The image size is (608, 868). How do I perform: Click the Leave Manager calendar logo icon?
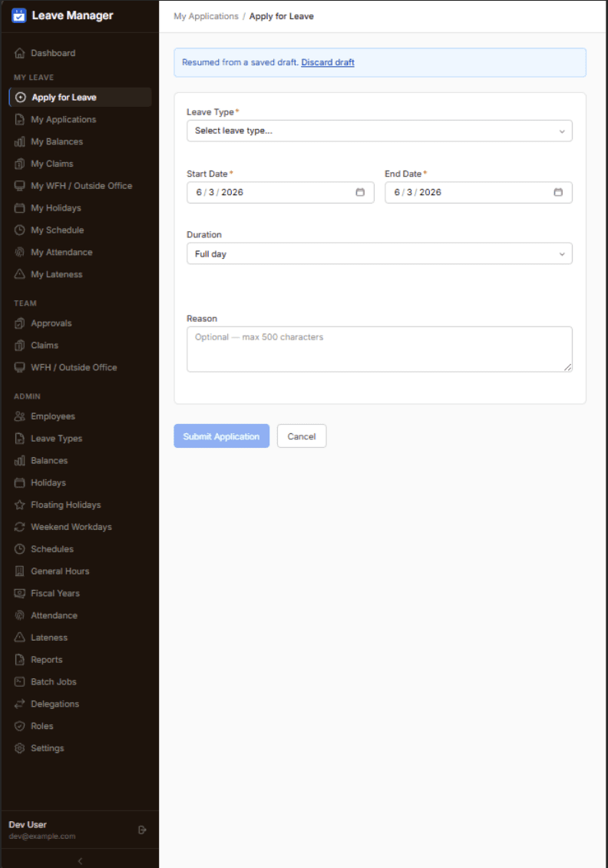(x=19, y=15)
